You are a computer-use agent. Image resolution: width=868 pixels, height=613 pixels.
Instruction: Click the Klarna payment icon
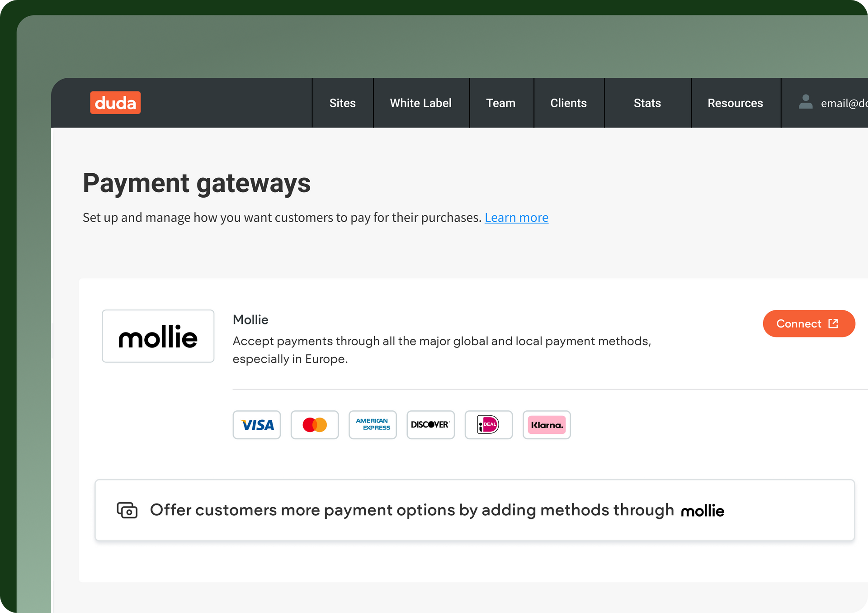tap(547, 425)
